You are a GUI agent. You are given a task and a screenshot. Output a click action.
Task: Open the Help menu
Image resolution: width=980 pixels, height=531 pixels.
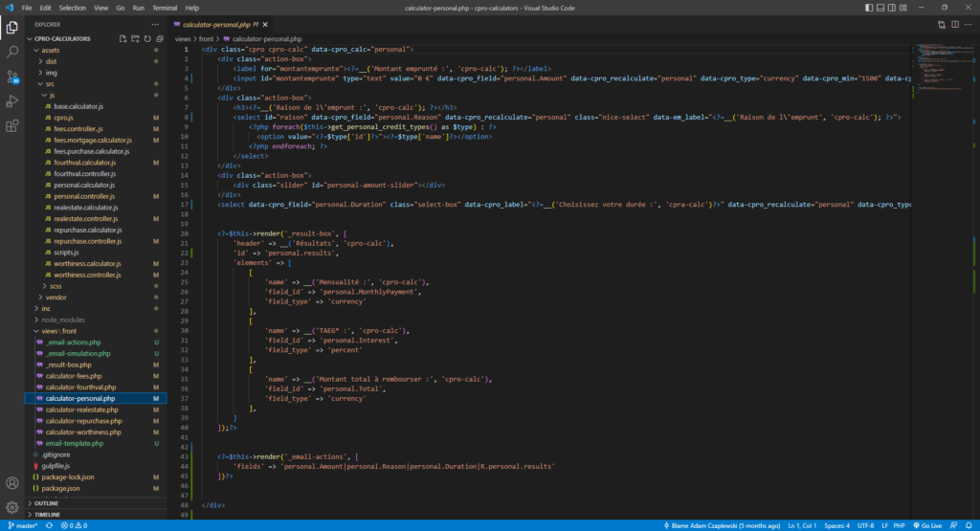(191, 8)
